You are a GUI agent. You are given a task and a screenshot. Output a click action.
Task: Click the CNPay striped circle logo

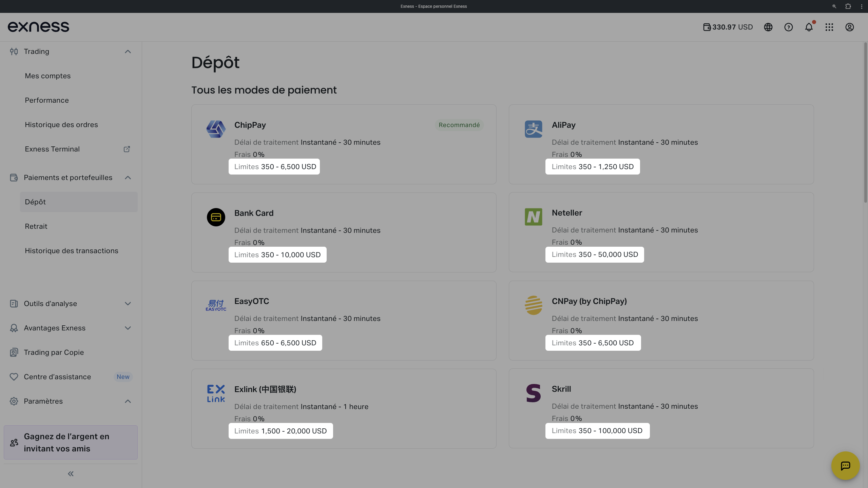coord(534,305)
